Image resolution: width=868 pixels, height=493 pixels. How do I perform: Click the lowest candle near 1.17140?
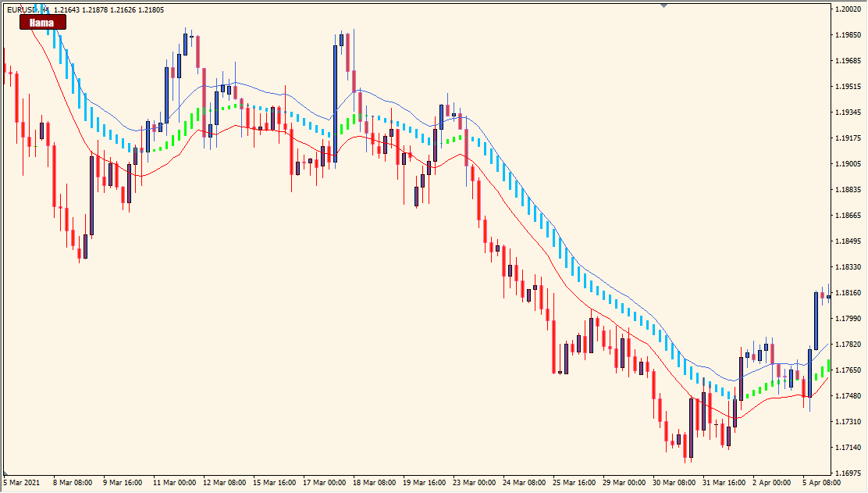(685, 446)
